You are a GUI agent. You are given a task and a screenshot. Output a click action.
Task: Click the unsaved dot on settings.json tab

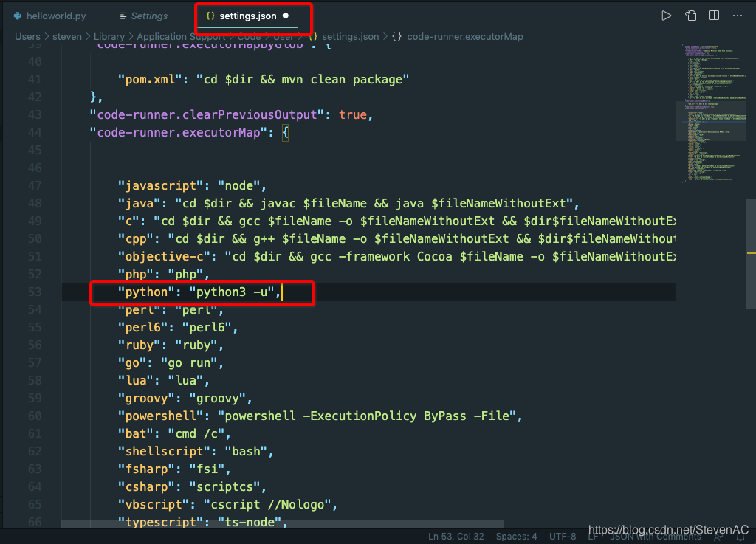tap(286, 16)
